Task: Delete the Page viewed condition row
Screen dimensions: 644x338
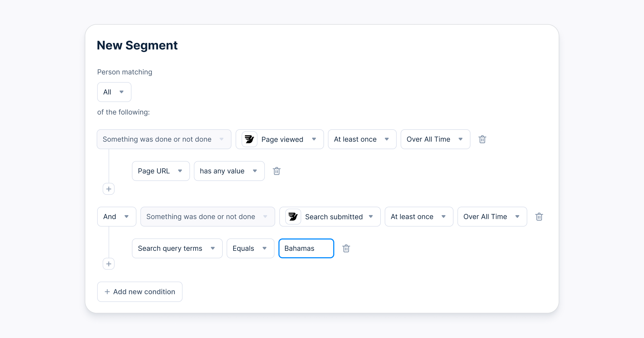Action: (482, 139)
